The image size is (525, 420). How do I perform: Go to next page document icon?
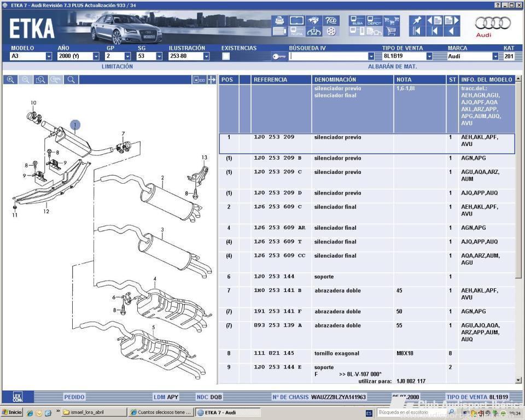coord(451,21)
